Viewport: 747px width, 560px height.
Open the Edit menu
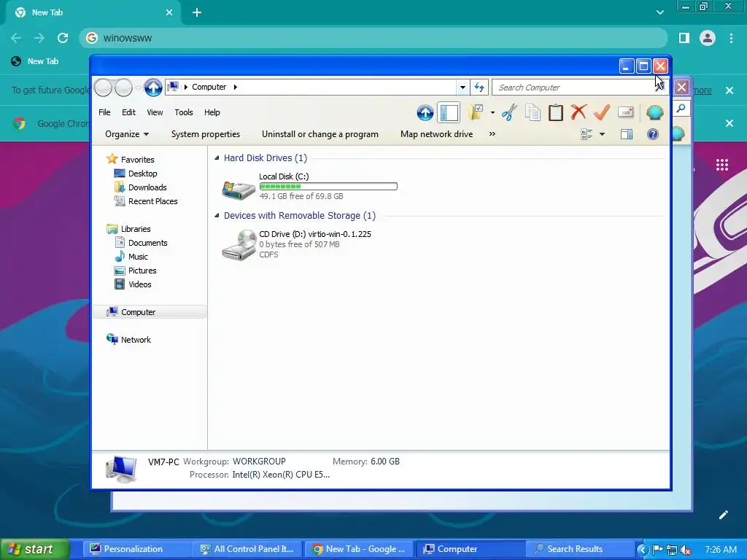(128, 112)
